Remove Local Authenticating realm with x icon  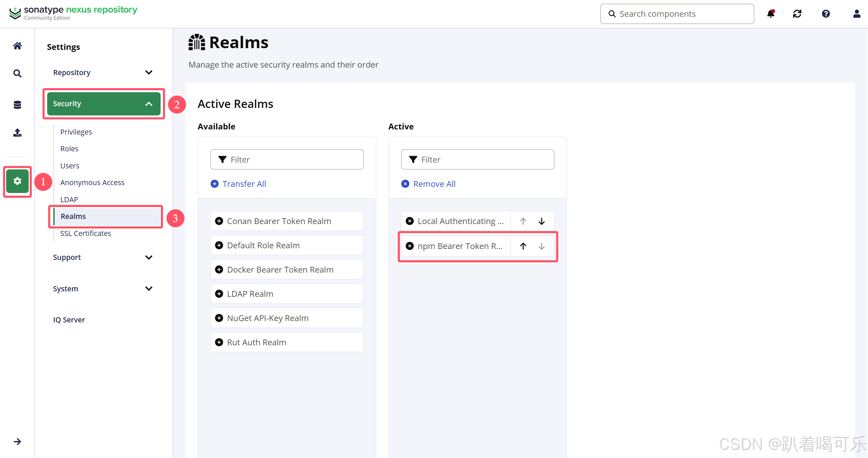click(410, 221)
